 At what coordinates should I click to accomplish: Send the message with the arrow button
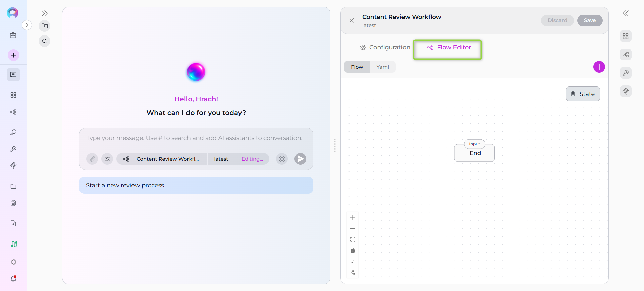(x=300, y=159)
